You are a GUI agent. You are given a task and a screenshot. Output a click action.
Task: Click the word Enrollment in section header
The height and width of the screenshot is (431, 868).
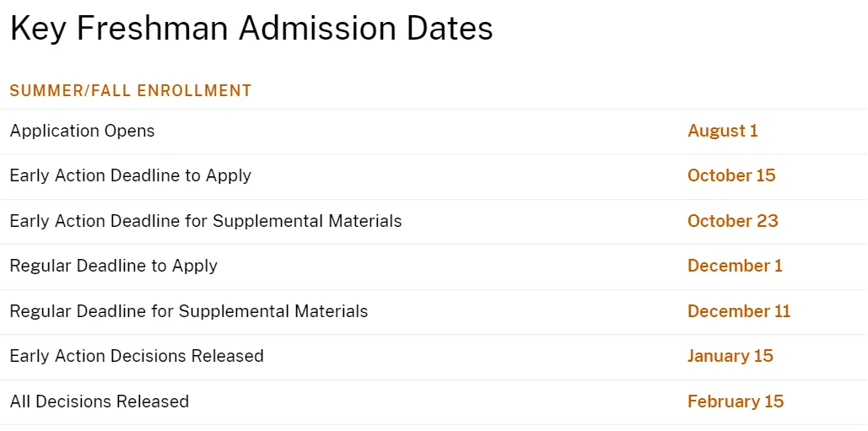point(194,91)
